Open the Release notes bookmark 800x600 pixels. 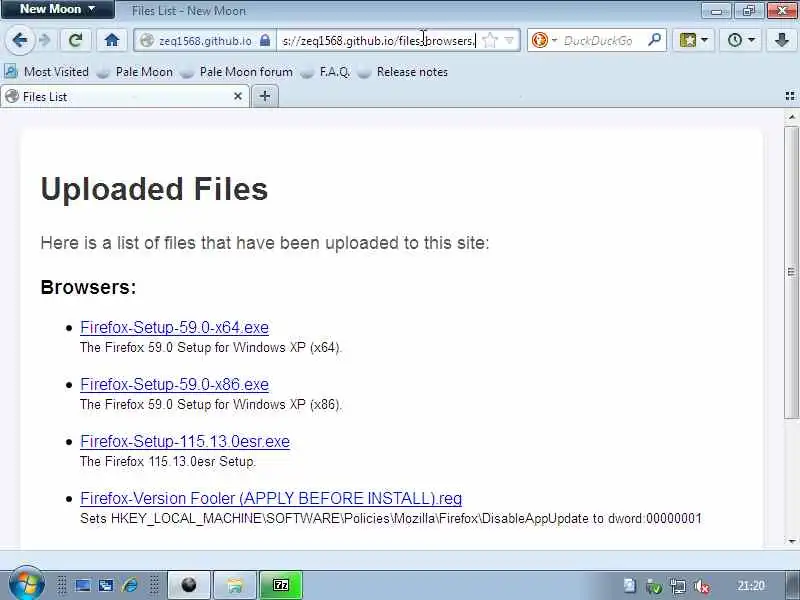point(403,72)
